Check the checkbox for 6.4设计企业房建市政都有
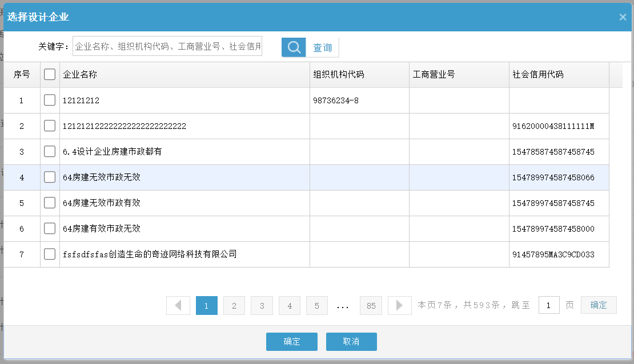634x364 pixels. click(49, 151)
